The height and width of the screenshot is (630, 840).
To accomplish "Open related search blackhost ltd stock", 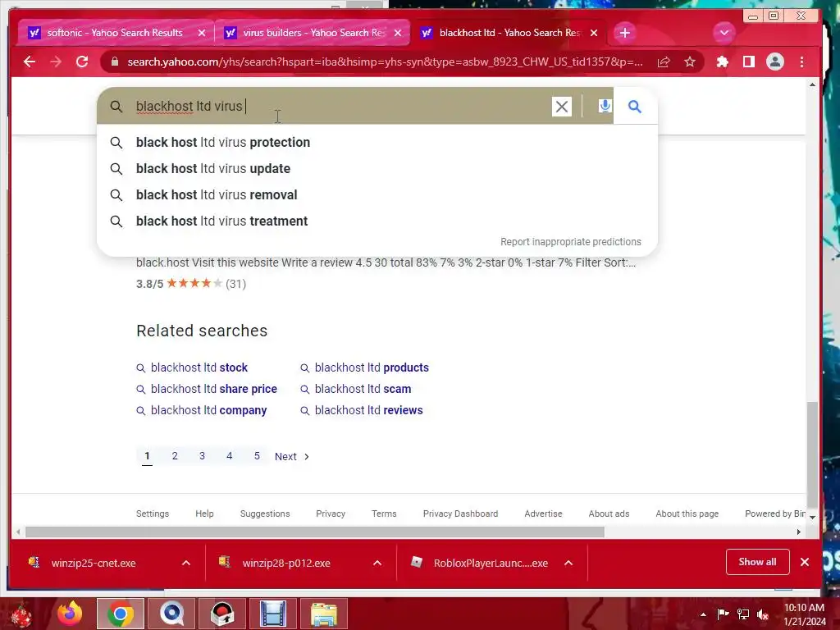I will [x=199, y=367].
